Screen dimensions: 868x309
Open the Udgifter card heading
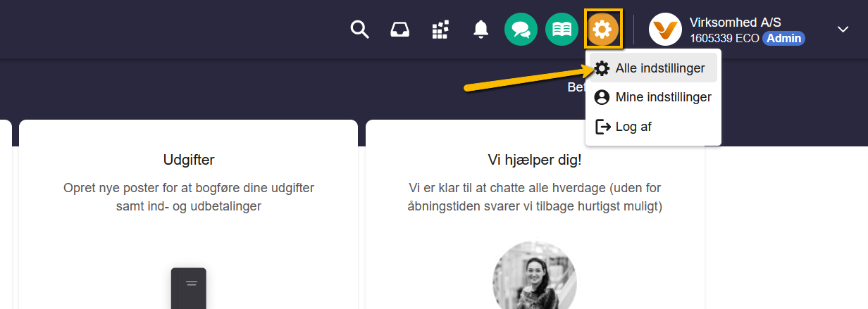coord(189,160)
